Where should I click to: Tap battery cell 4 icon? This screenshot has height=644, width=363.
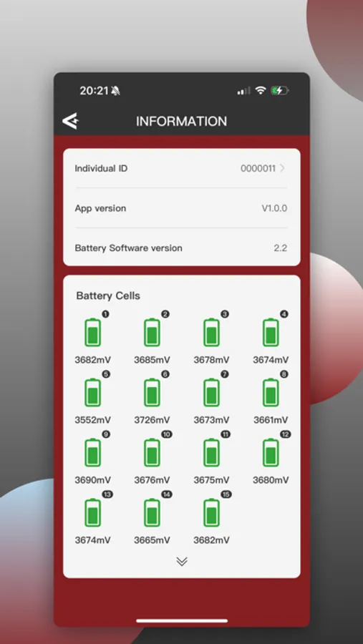(x=271, y=332)
